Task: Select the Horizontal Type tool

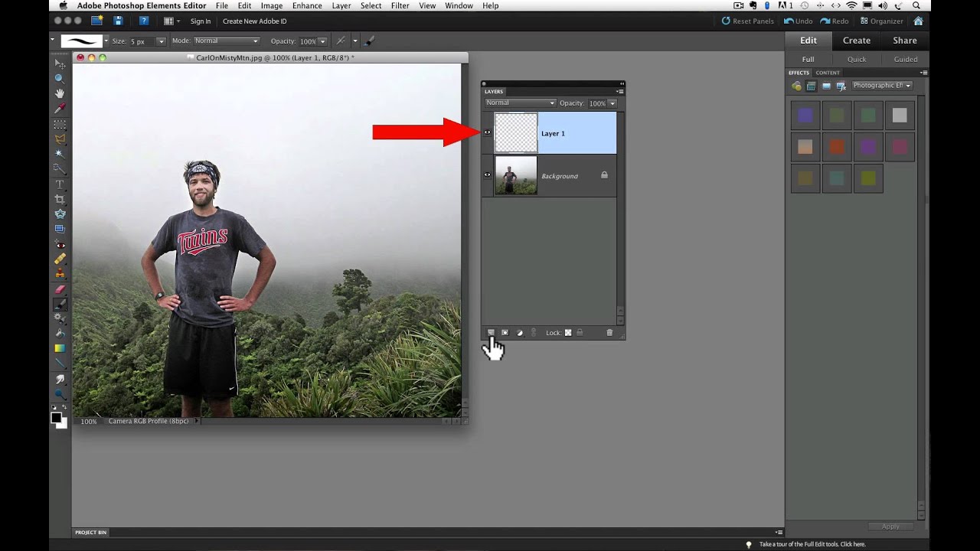Action: [x=60, y=184]
